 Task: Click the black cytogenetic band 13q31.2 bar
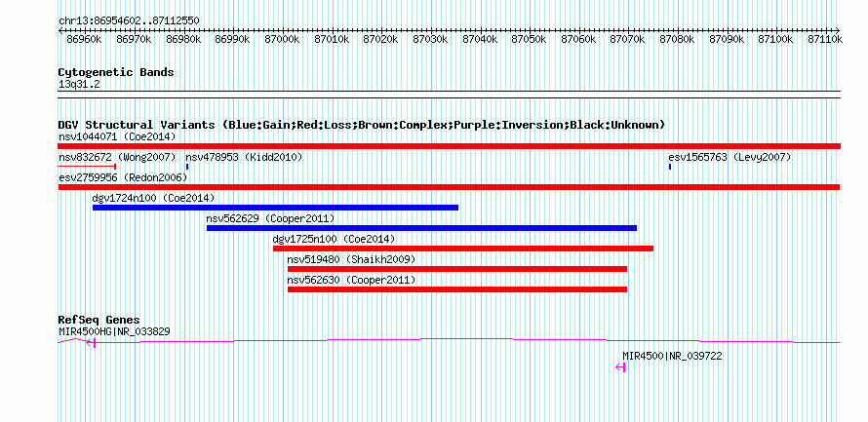pos(450,95)
